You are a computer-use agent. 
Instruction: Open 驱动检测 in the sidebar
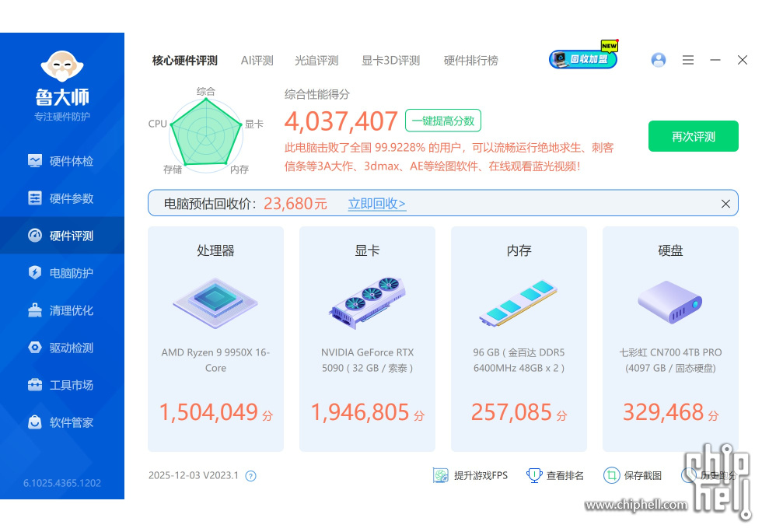[x=61, y=348]
